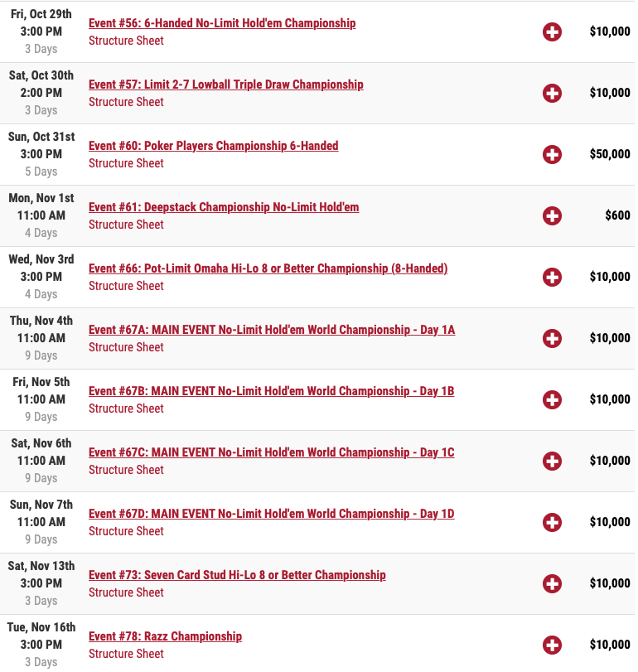Expand Main Event Day 1B plus icon
This screenshot has width=638, height=672.
552,399
